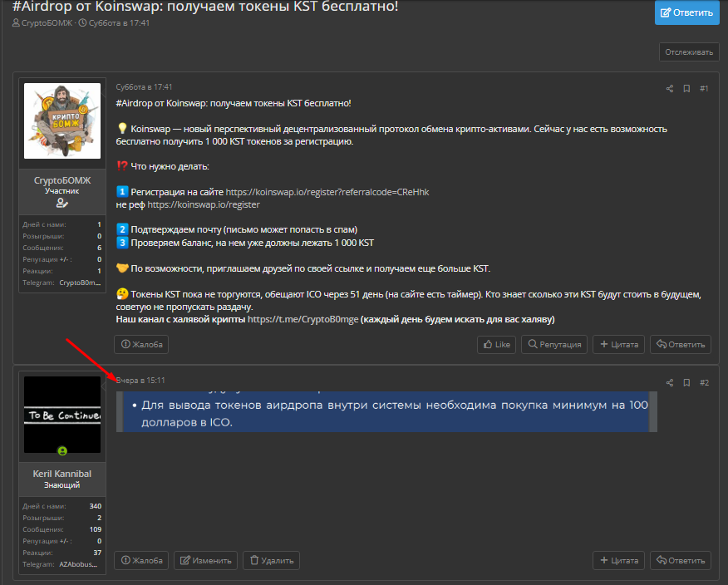Click thread date Суббота в 17:41 under title
This screenshot has height=585, width=728.
pyautogui.click(x=119, y=22)
